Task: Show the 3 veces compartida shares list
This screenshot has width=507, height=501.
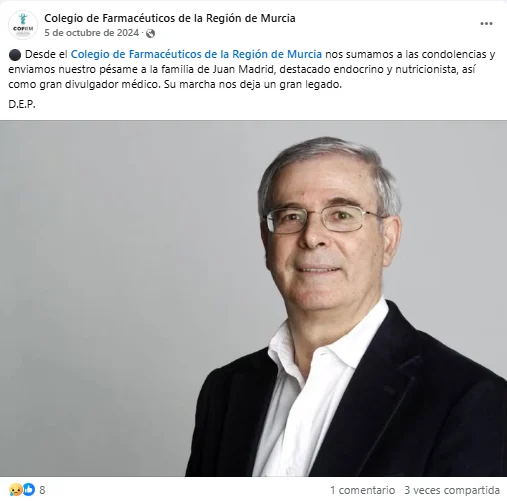Action: point(452,490)
